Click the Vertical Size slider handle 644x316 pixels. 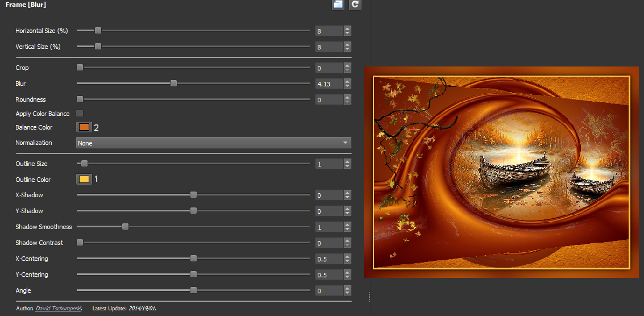98,47
